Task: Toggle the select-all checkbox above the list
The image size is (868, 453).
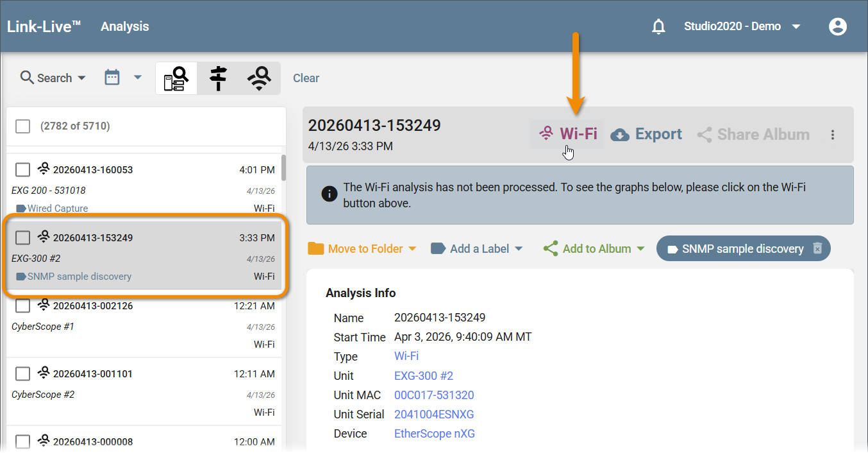Action: coord(23,126)
